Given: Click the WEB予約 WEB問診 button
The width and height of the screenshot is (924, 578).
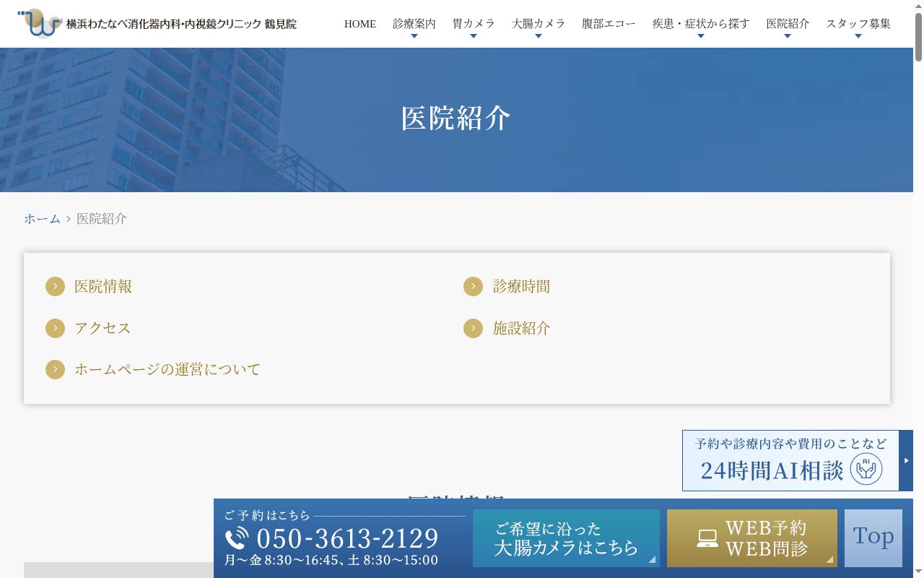Looking at the screenshot, I should [x=752, y=538].
